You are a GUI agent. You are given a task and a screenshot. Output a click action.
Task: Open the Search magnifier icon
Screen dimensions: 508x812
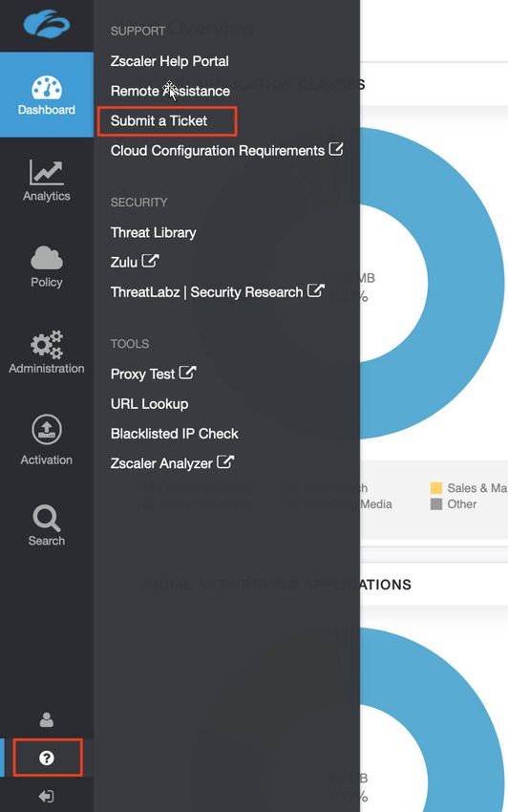(47, 518)
